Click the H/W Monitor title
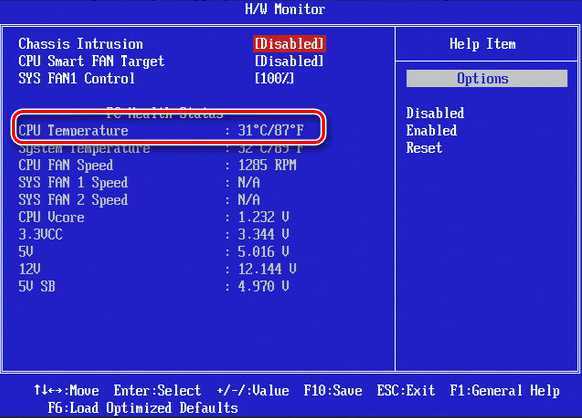This screenshot has height=418, width=582. pyautogui.click(x=285, y=9)
